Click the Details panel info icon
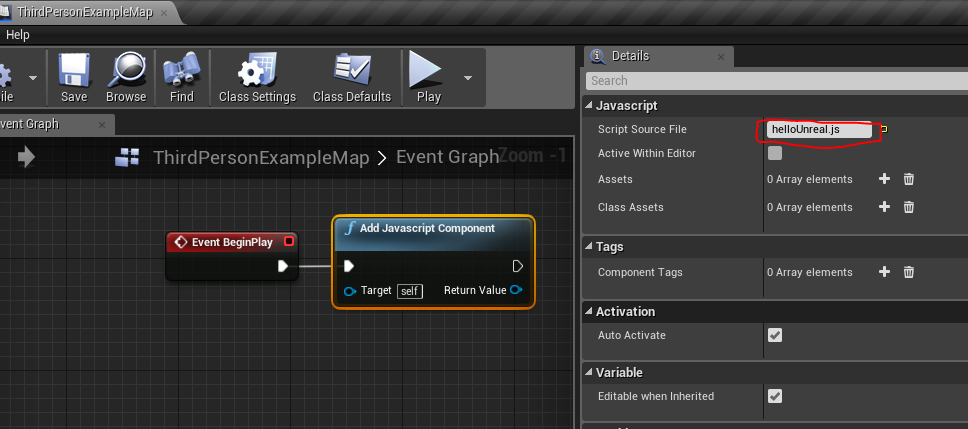Screen dimensions: 968x429 598,56
